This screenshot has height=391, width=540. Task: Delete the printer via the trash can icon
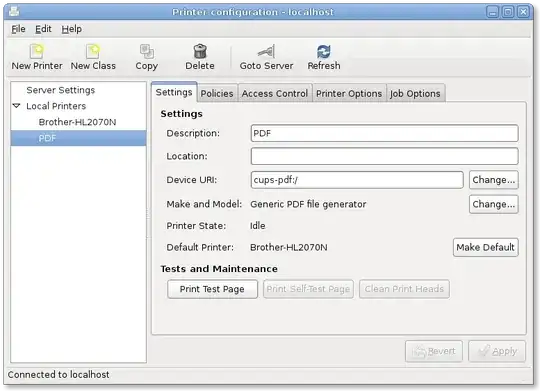(x=200, y=52)
